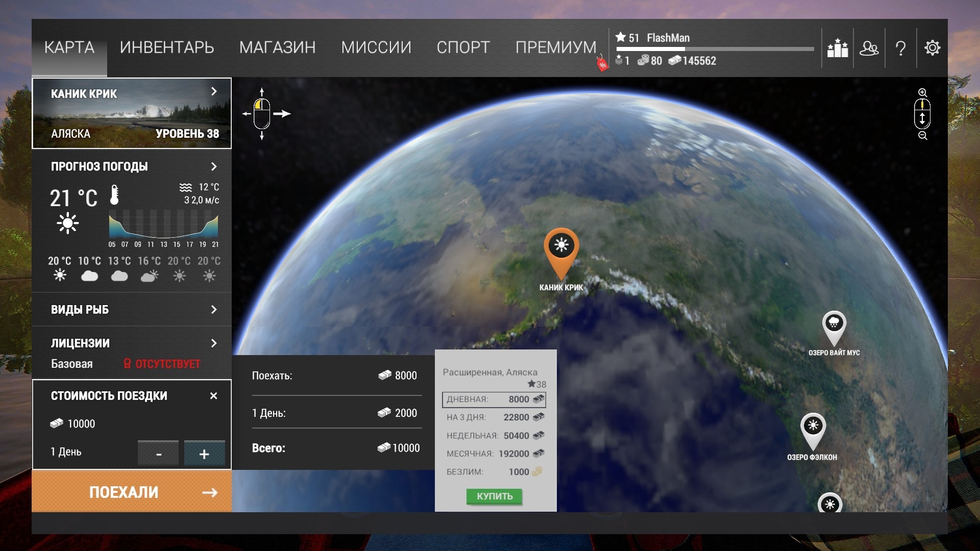Select the Озеро Фэлкон map pin

coord(813,428)
